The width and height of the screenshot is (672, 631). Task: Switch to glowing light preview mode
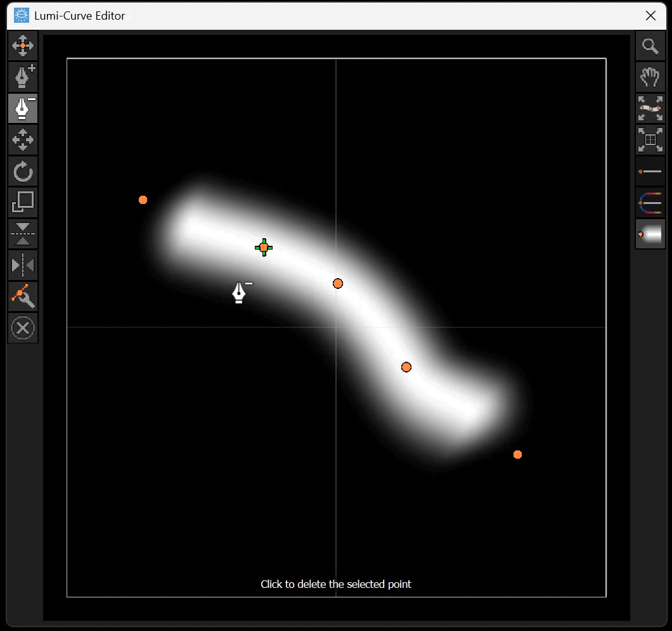(650, 234)
